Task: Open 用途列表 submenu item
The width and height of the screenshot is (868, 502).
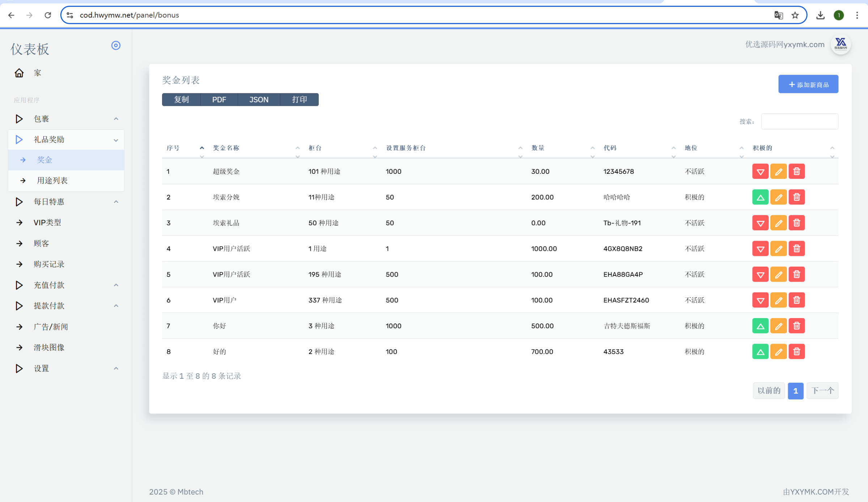Action: coord(52,180)
